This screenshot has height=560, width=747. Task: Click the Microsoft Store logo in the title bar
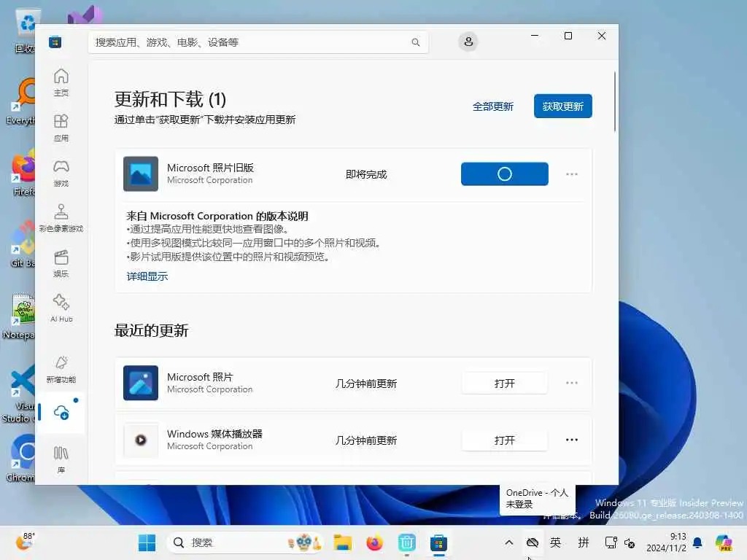tap(55, 42)
